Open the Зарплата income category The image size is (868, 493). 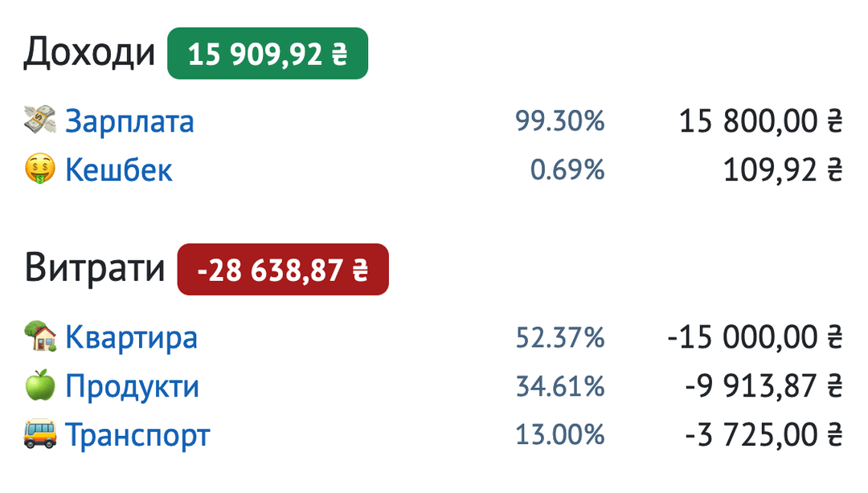point(129,122)
